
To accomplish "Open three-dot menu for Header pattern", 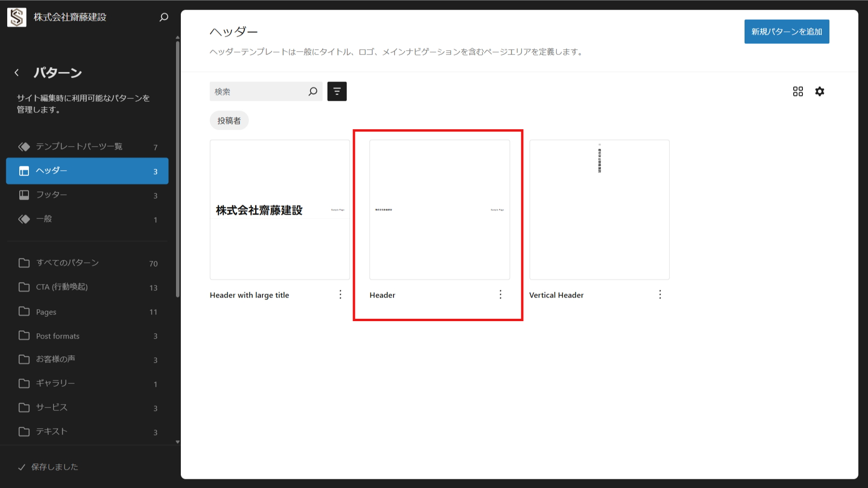I will [500, 295].
